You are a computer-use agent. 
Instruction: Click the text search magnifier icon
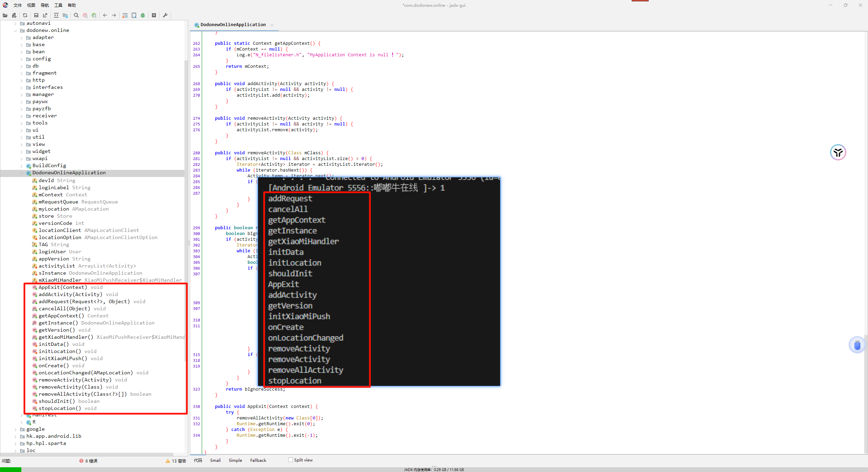tap(76, 15)
